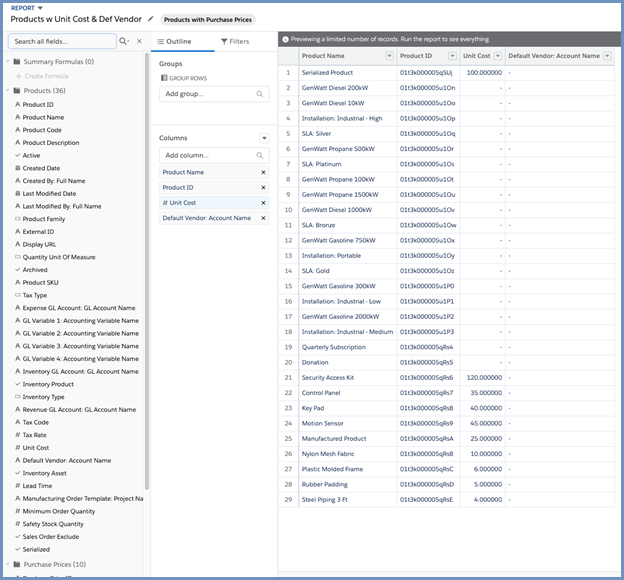Collapse the Summary Formulas folder
The image size is (624, 580).
(8, 61)
